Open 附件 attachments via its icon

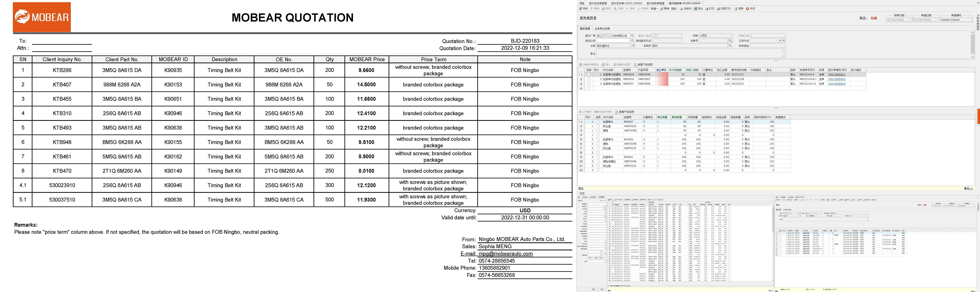tap(662, 9)
